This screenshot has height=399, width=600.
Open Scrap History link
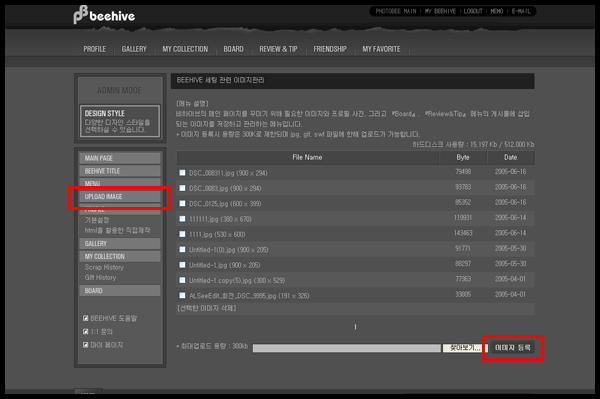pyautogui.click(x=104, y=267)
